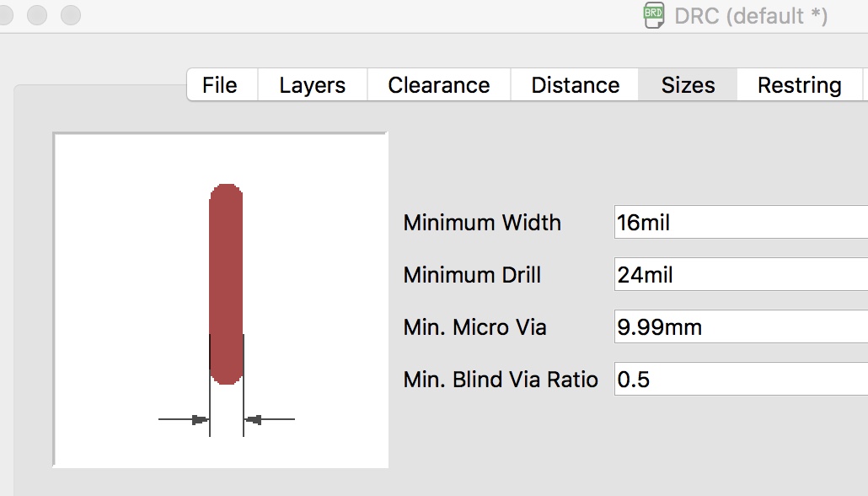The image size is (868, 496).
Task: Show the Distance tab
Action: 575,85
